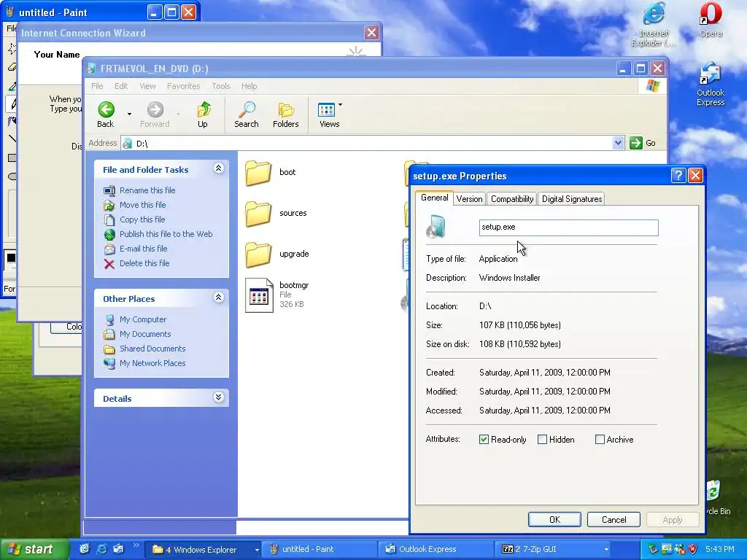This screenshot has height=560, width=747.
Task: Switch to the Version tab
Action: [469, 199]
